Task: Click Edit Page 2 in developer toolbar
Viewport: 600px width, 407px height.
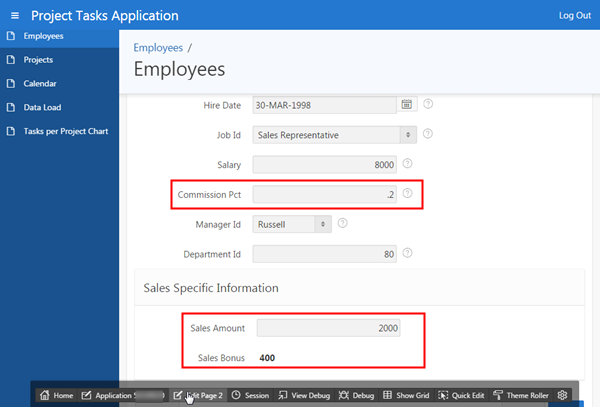Action: (x=198, y=395)
